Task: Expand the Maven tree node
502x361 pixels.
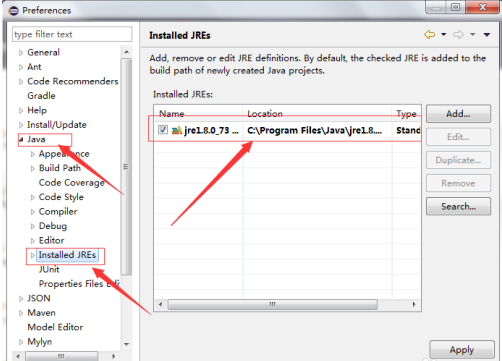Action: tap(21, 313)
